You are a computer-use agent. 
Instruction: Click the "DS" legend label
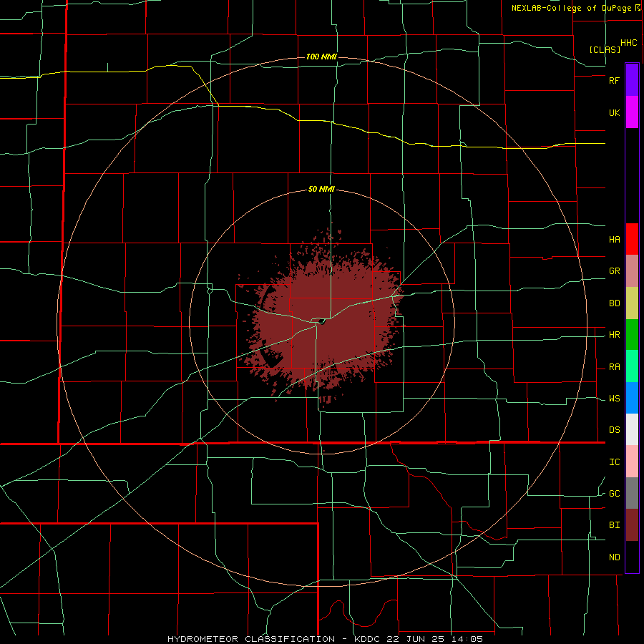point(614,430)
